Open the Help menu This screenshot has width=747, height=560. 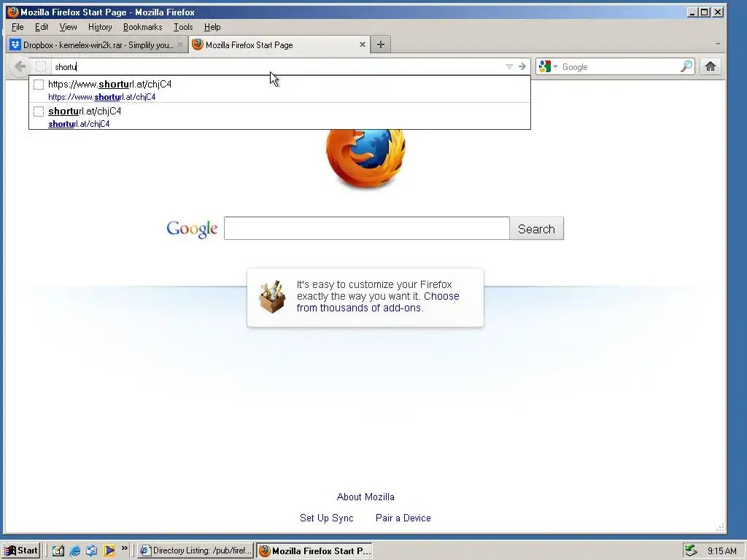[x=212, y=27]
